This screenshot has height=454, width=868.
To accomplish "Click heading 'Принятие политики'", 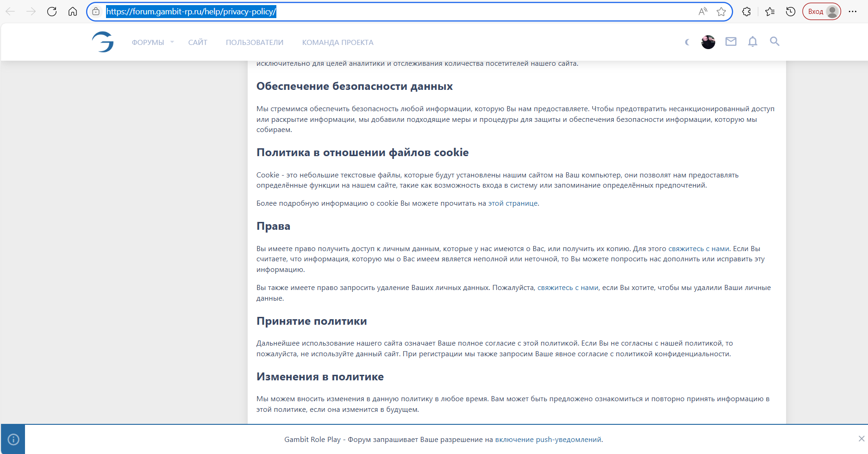I will tap(312, 321).
